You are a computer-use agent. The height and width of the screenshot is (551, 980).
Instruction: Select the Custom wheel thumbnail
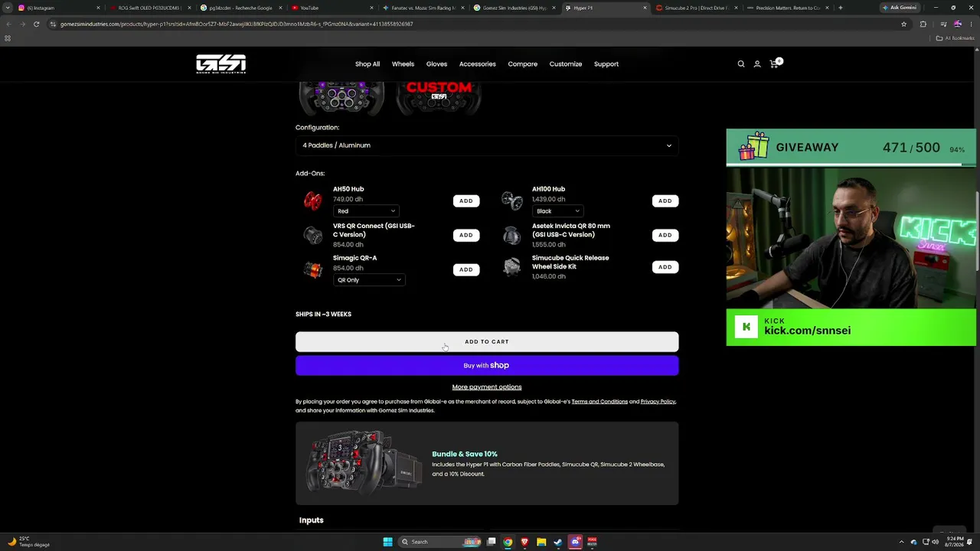(x=439, y=98)
